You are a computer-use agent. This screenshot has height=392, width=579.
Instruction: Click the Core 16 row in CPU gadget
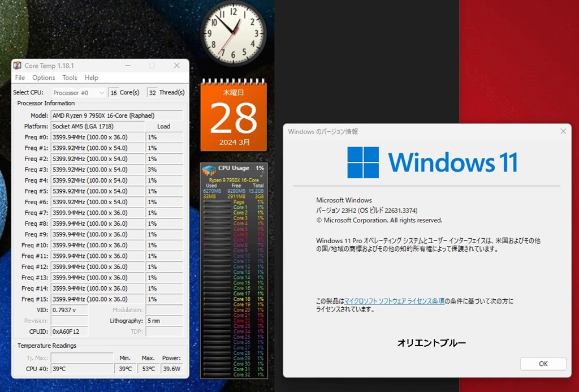click(234, 288)
